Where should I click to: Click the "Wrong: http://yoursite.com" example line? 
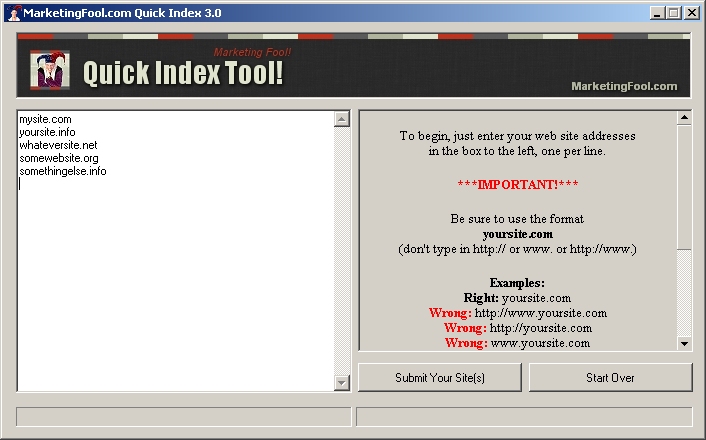click(x=518, y=328)
